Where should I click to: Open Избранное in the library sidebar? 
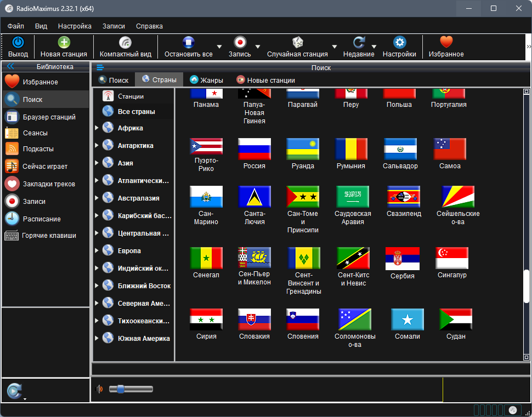(46, 82)
